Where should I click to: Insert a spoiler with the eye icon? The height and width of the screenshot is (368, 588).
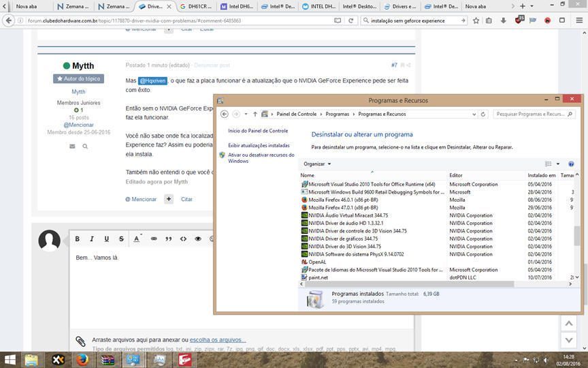click(198, 239)
